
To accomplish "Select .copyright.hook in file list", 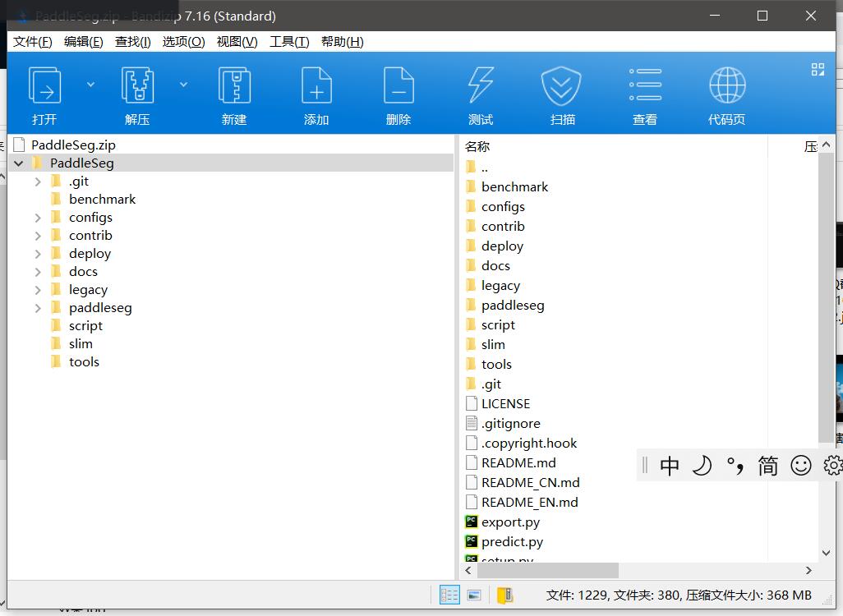I will [x=529, y=443].
